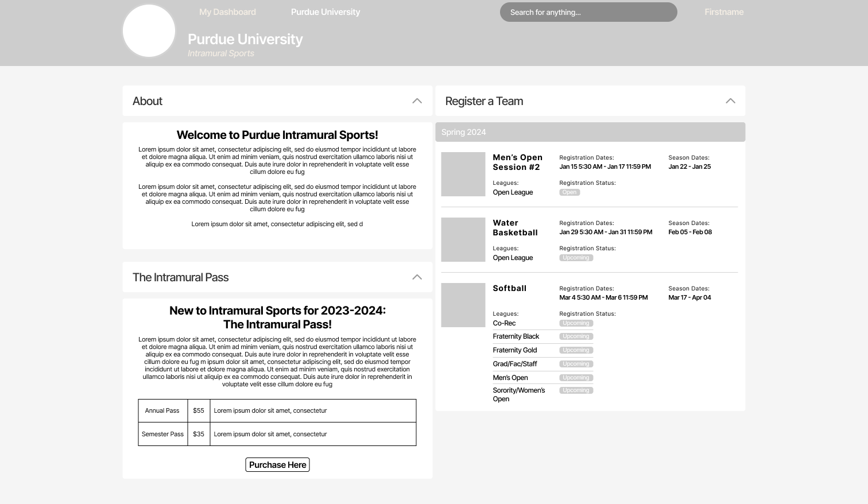868x504 pixels.
Task: Click Upcoming badge beside Fraternity Gold
Action: pyautogui.click(x=576, y=350)
